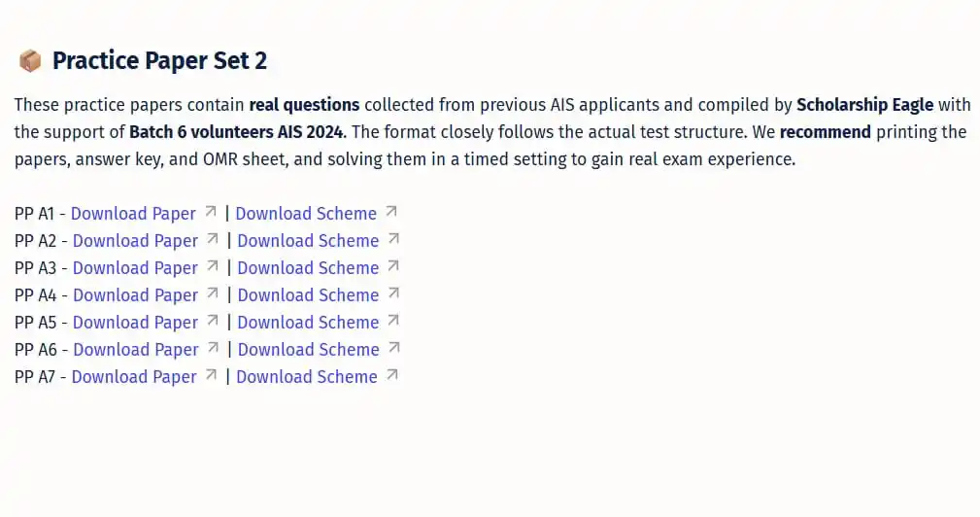Screen dimensions: 980x517
Task: Click external arrow icon beside PP A7 Download Paper
Action: [x=211, y=375]
